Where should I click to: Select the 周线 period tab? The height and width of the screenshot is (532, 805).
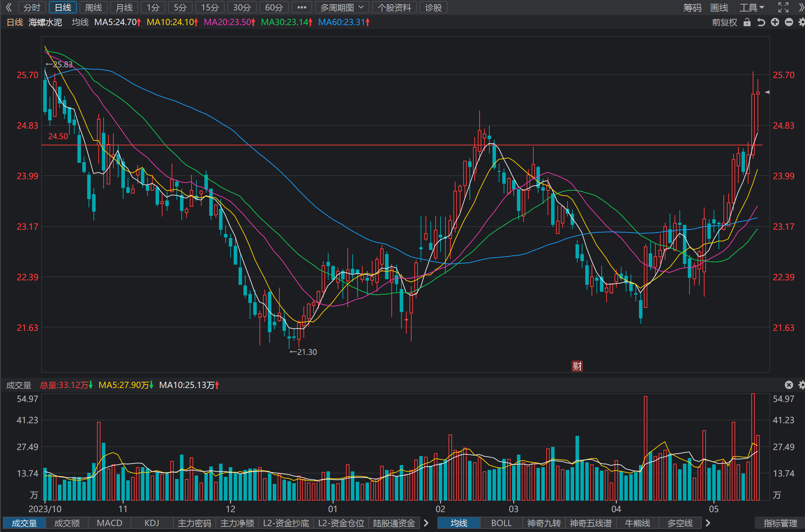93,7
